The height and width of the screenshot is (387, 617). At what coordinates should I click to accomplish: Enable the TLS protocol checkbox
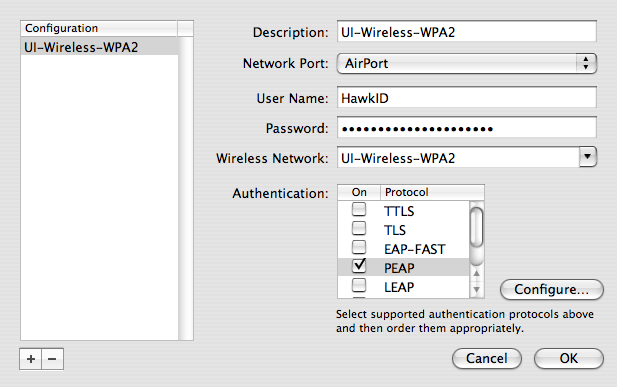359,228
